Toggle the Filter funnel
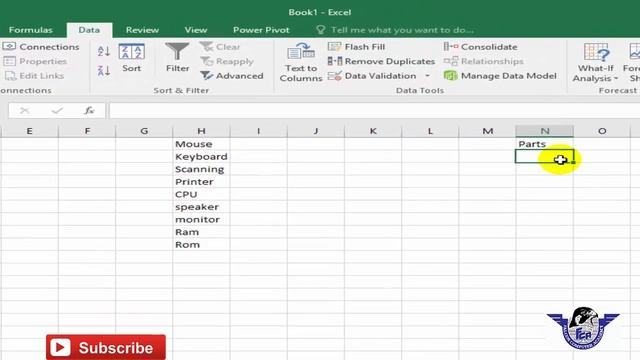 (x=178, y=58)
